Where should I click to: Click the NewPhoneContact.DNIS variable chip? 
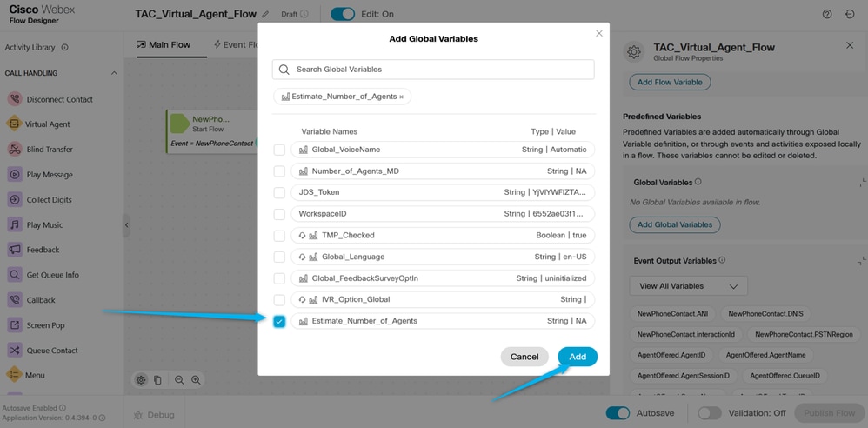pyautogui.click(x=766, y=313)
